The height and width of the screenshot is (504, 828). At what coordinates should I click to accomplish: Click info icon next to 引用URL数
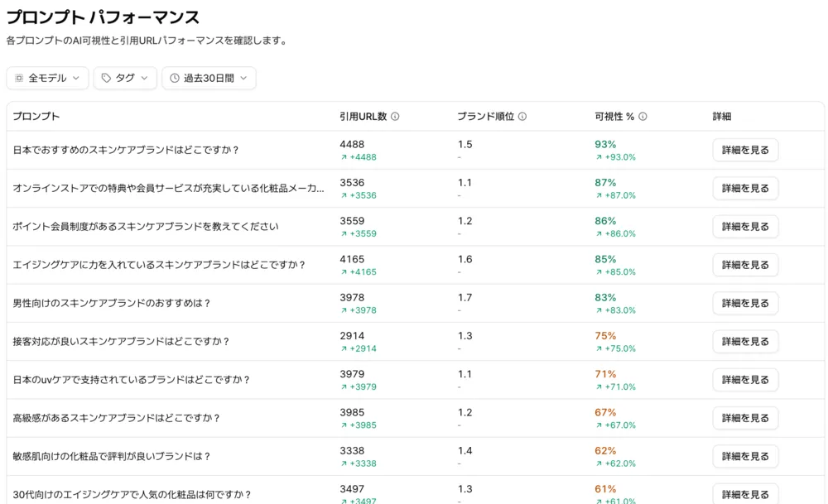pos(395,117)
